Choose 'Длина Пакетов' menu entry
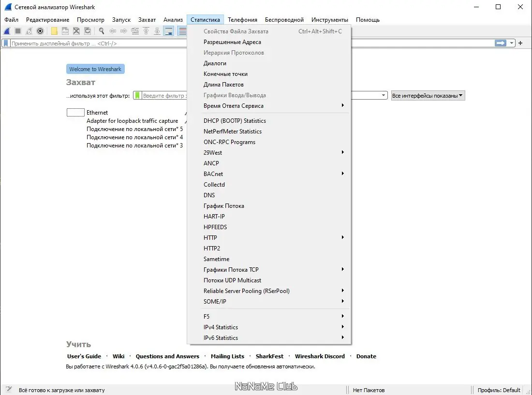This screenshot has width=532, height=395. click(269, 85)
